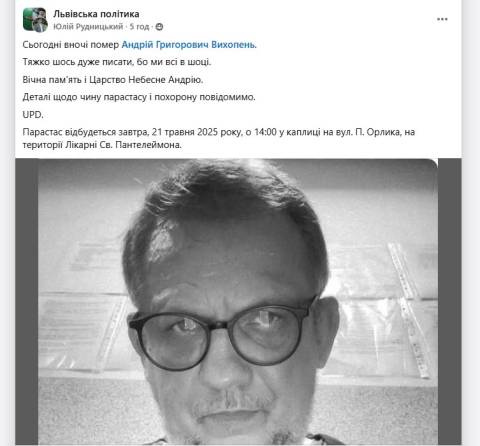480x446 pixels.
Task: Open the post via 5 год timestamp
Action: [139, 27]
